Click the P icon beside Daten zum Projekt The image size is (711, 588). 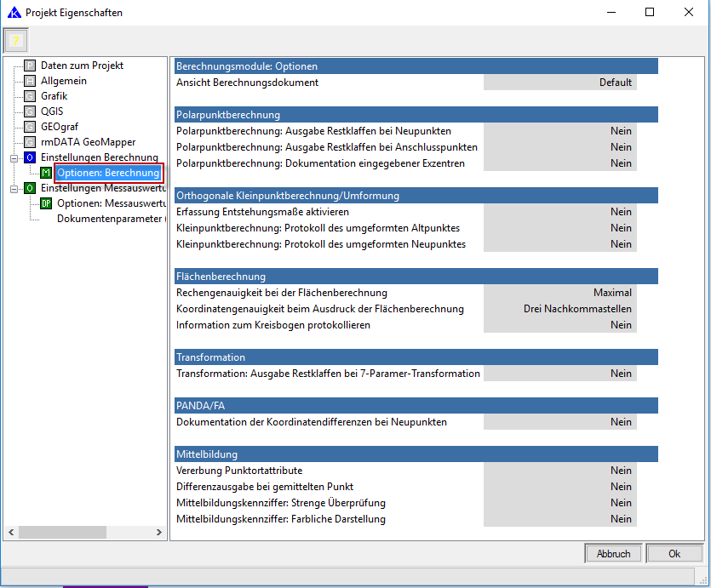31,66
